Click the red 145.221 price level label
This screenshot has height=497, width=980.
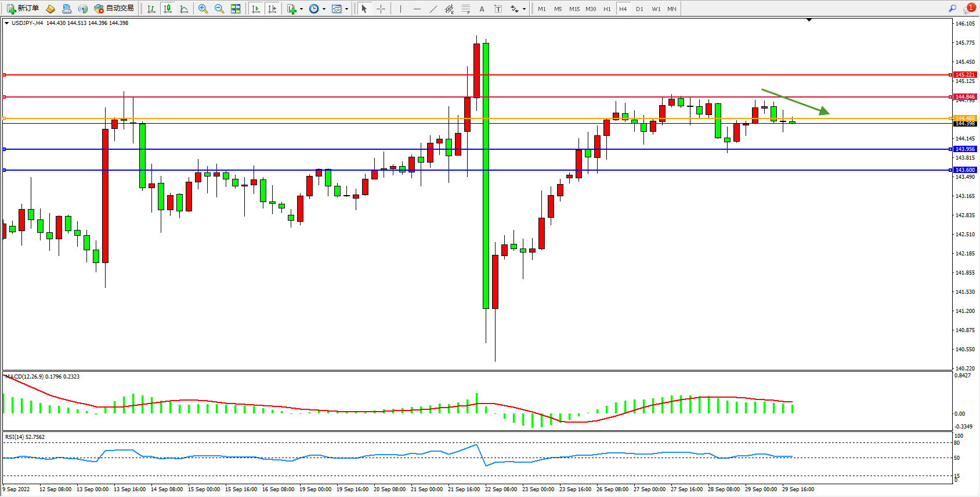[965, 75]
